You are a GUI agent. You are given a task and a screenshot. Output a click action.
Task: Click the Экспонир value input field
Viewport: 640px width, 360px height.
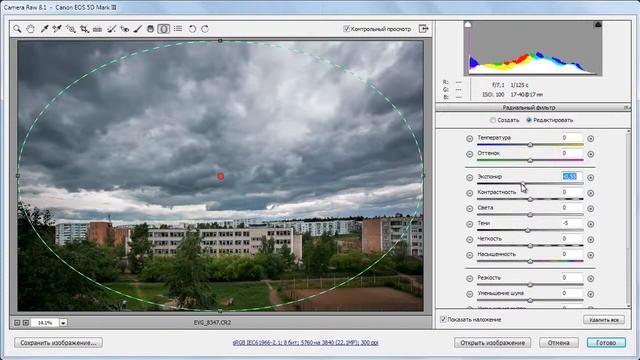coord(571,176)
